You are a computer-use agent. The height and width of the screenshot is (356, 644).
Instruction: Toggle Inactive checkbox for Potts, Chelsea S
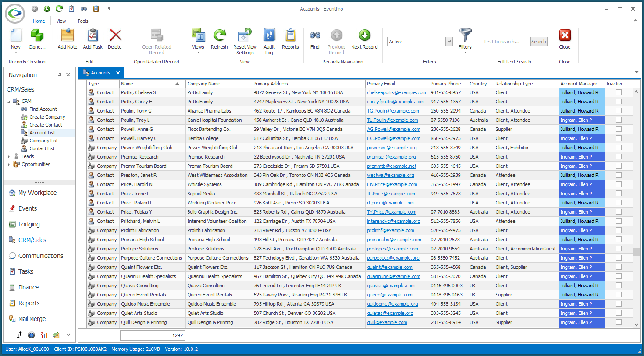(x=619, y=92)
